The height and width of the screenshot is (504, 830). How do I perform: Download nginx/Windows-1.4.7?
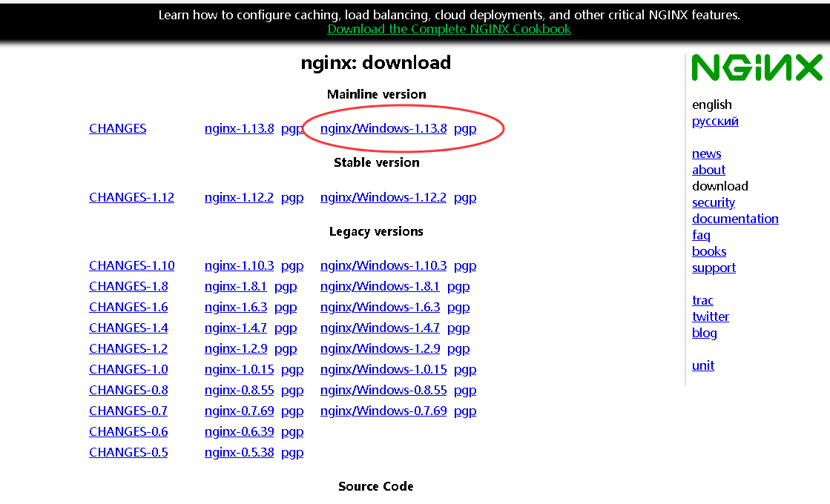coord(380,328)
